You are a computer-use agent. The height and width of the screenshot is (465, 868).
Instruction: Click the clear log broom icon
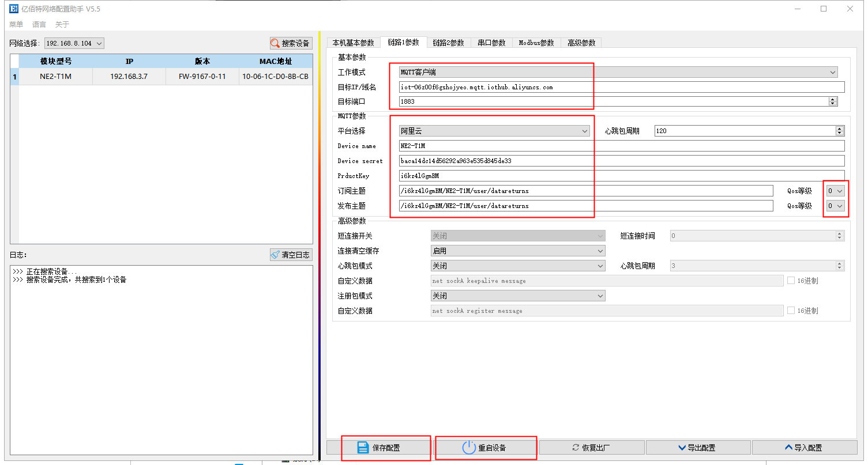[x=276, y=255]
